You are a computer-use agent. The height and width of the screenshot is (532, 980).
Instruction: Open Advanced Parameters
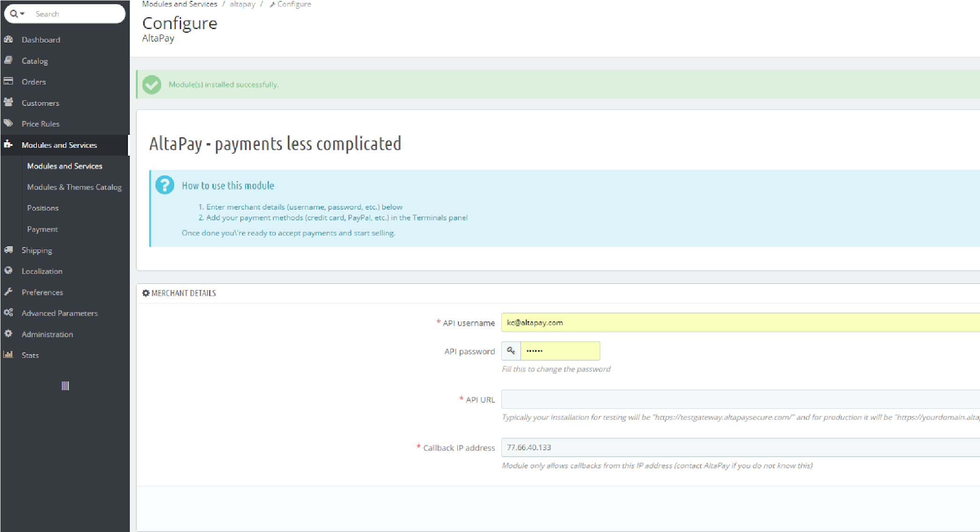59,313
